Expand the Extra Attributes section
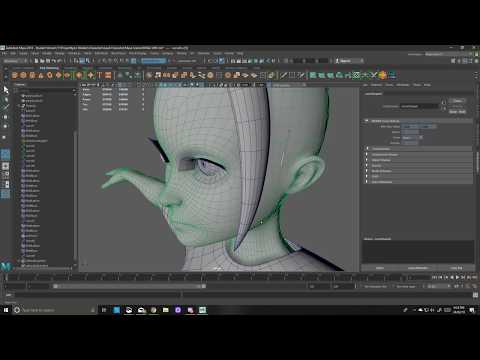 (418, 182)
